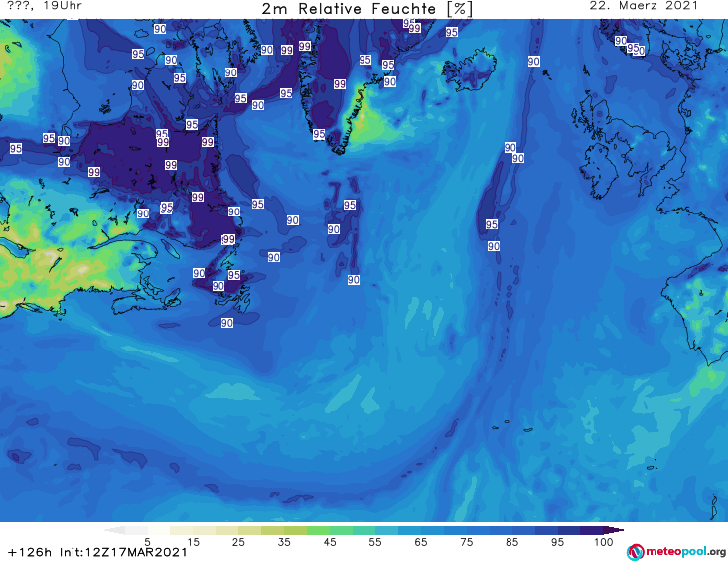The height and width of the screenshot is (562, 728).
Task: Select the title '2m Relative Feuchte [%]'
Action: [366, 9]
